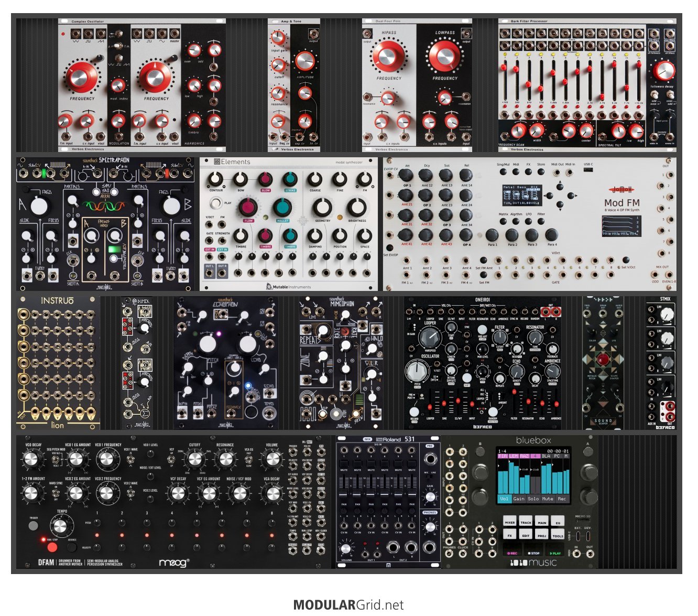698x616 pixels.
Task: Select the Vol tab on bluebox screen
Action: point(504,499)
